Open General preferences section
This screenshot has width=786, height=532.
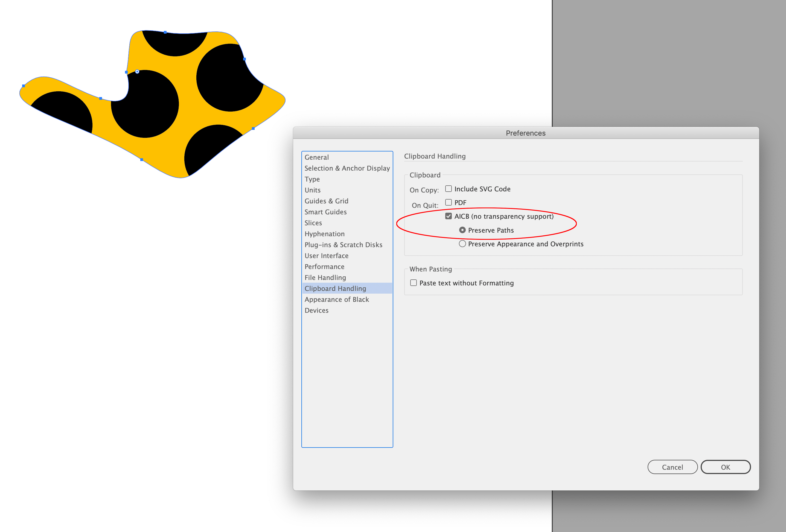tap(317, 157)
